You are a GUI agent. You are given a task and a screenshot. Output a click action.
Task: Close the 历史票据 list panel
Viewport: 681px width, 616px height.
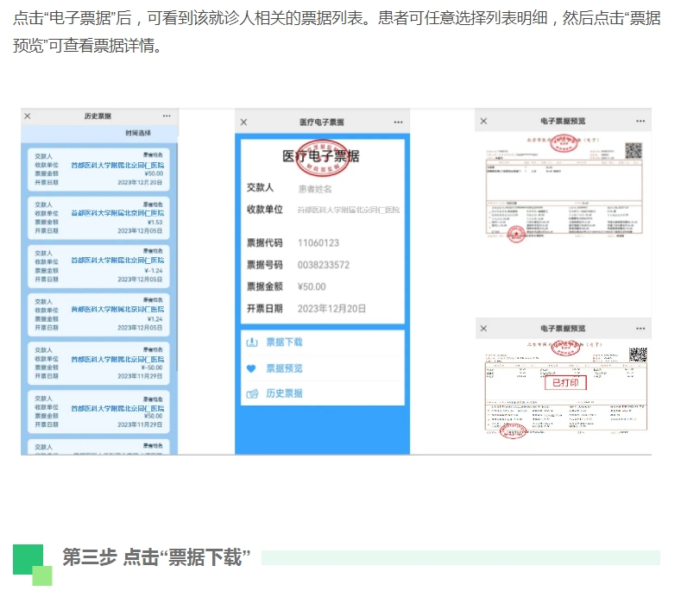(28, 116)
